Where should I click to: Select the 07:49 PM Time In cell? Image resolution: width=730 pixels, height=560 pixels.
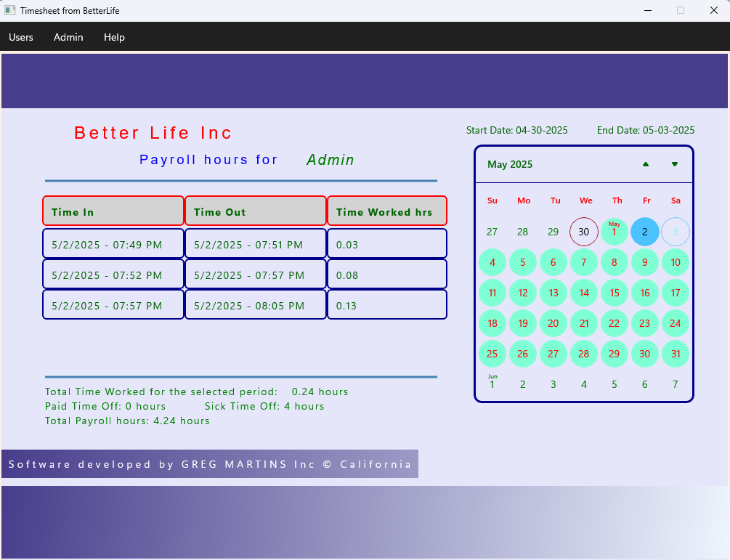click(113, 244)
